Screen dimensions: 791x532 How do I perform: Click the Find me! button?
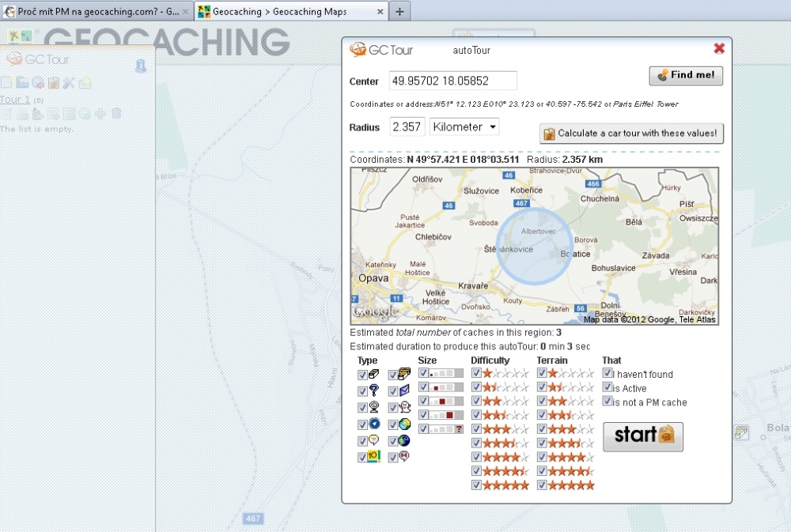point(686,76)
